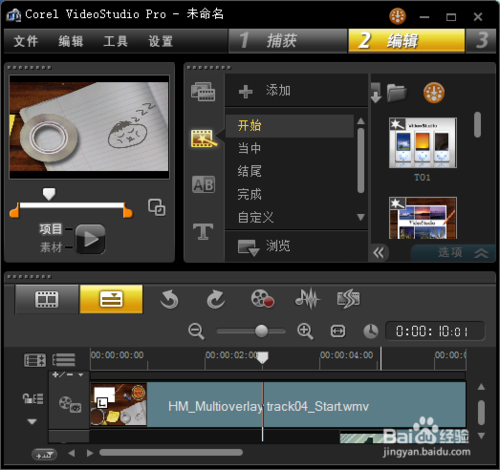The image size is (500, 470).
Task: Click the bottom-left timeline options button
Action: click(44, 454)
